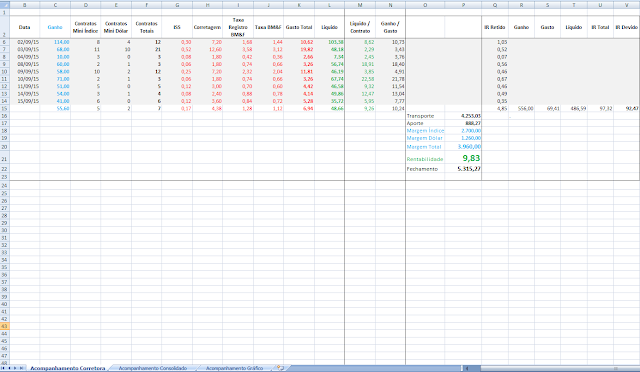Click the 'Ganho / Gasto' heading cell
Screen dimensions: 640x372
click(x=390, y=27)
